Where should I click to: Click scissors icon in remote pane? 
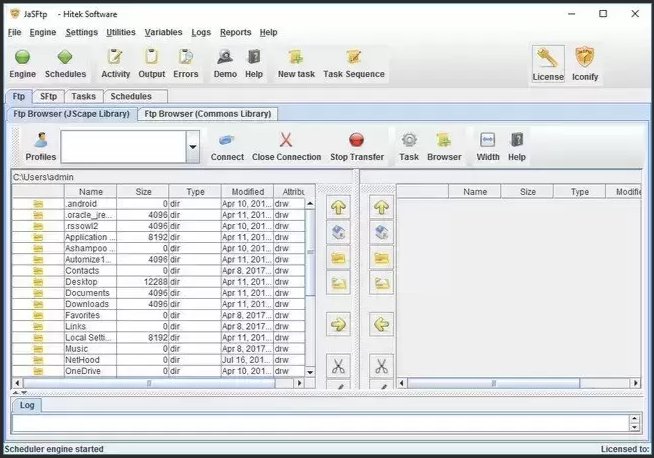381,366
